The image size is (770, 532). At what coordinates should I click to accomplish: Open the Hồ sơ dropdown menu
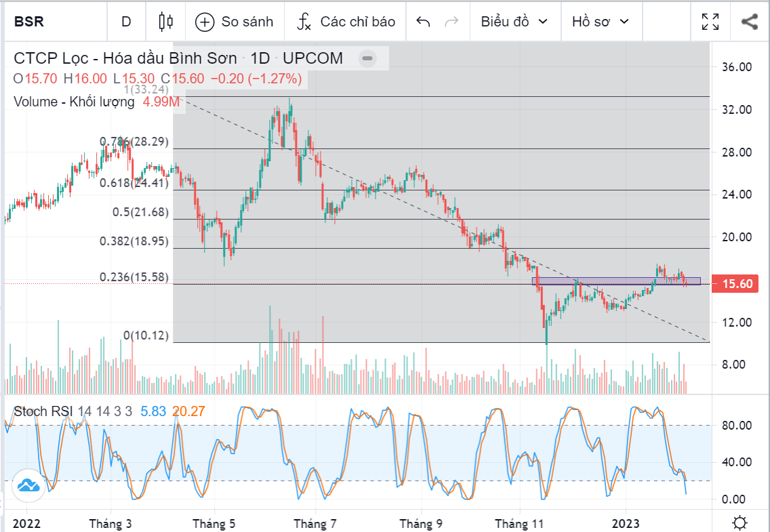pos(600,22)
